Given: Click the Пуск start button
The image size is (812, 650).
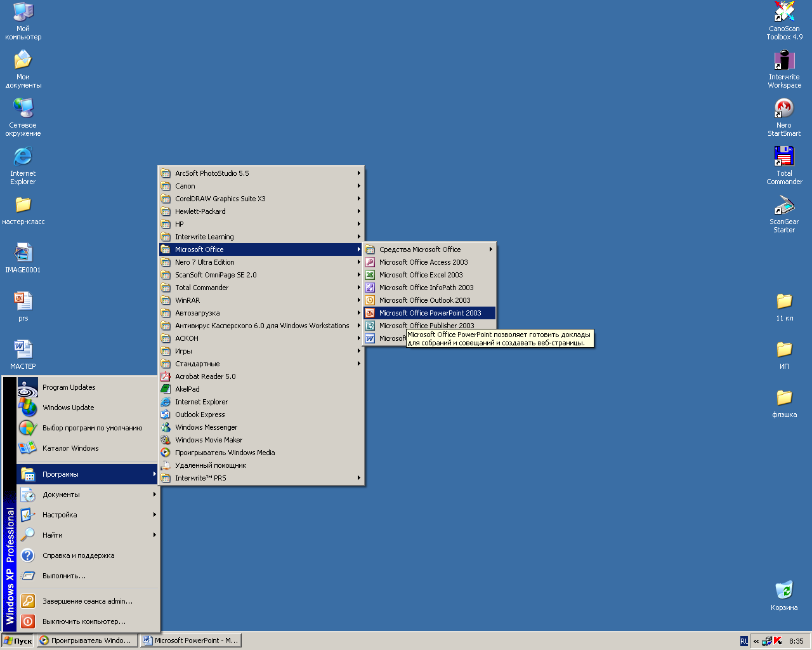Looking at the screenshot, I should click(18, 641).
